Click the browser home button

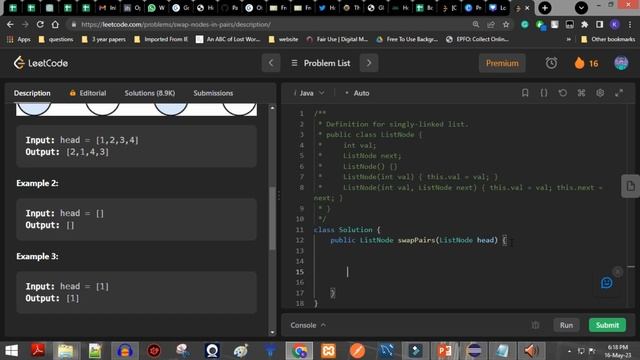tap(55, 24)
